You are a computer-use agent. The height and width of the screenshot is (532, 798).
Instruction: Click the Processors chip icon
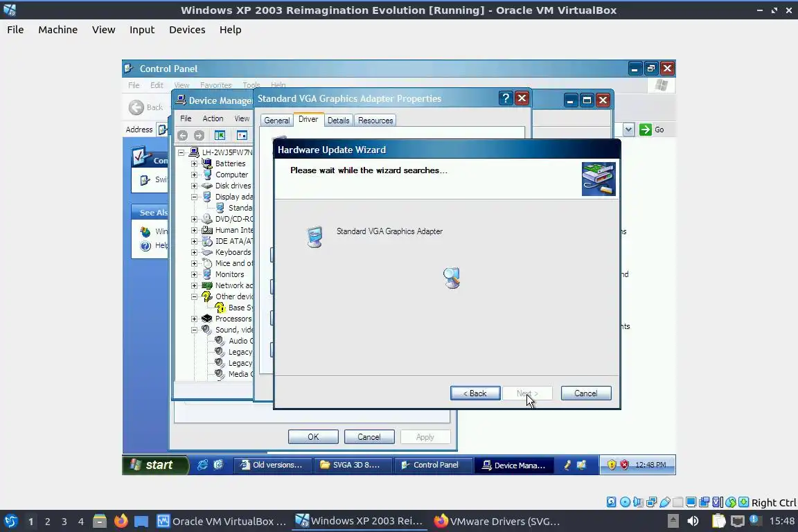click(x=207, y=319)
